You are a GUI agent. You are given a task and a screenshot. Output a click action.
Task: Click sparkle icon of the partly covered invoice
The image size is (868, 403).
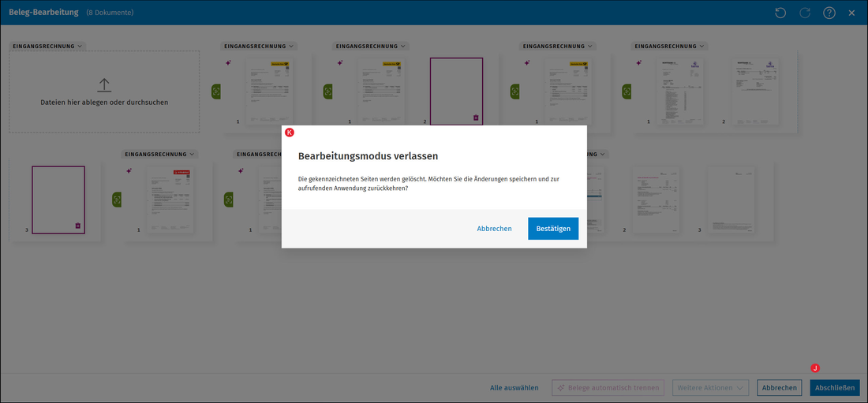240,171
